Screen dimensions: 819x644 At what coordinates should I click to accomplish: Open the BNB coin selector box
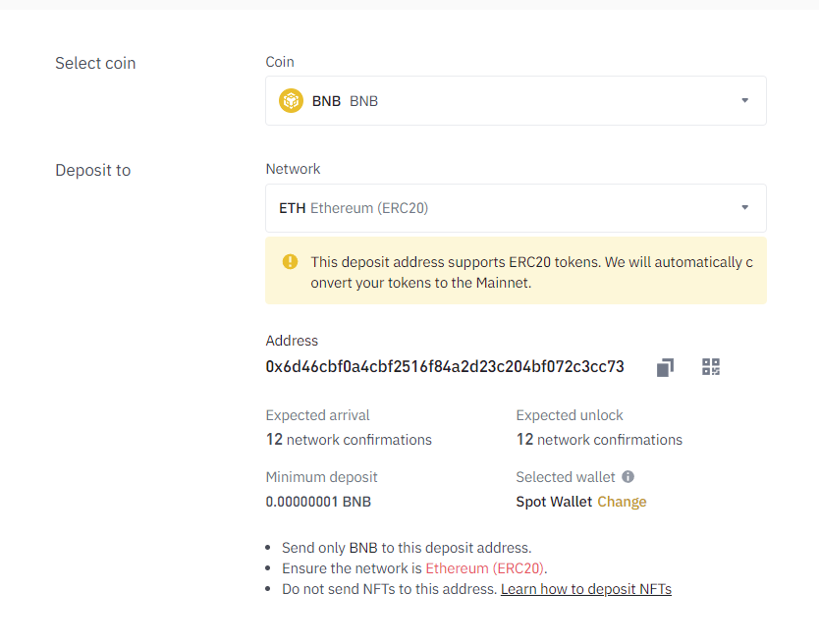(x=517, y=100)
